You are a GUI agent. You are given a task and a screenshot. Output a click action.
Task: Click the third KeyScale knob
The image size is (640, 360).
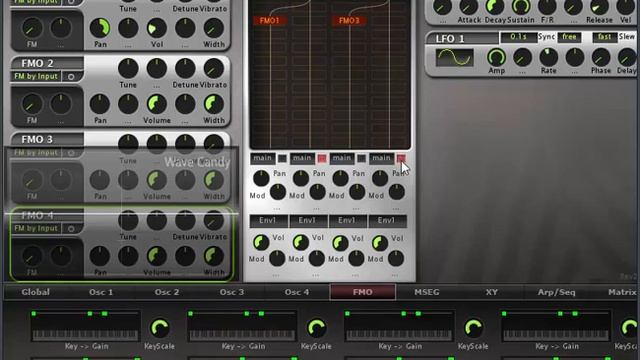473,328
